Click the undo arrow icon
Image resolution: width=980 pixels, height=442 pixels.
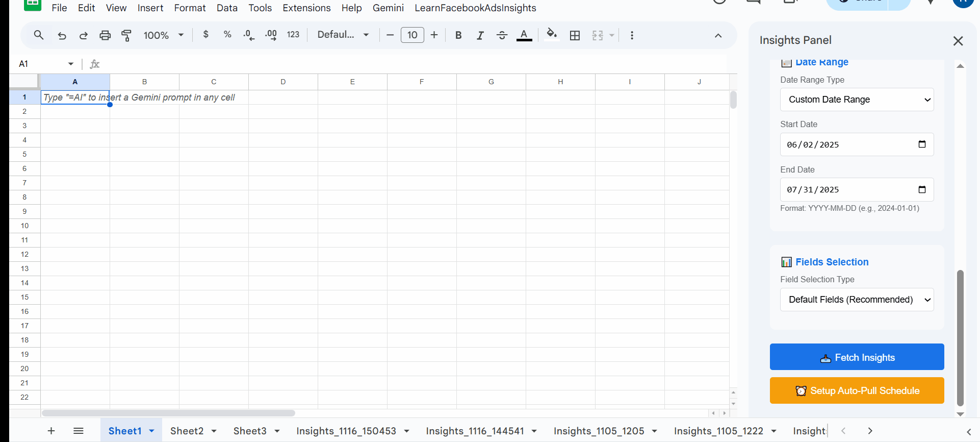coord(62,35)
